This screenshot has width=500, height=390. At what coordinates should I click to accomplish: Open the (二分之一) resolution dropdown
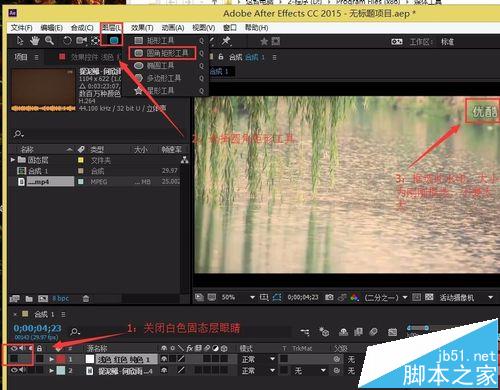click(386, 297)
